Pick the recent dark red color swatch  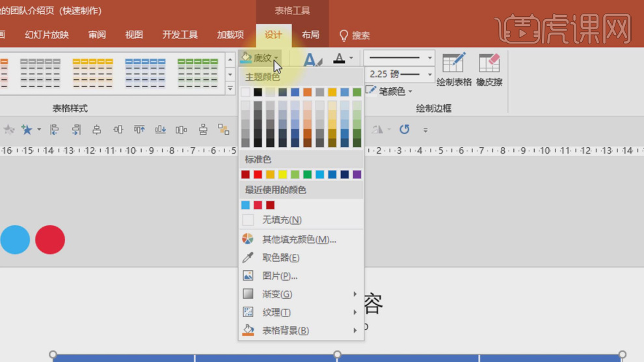click(270, 205)
